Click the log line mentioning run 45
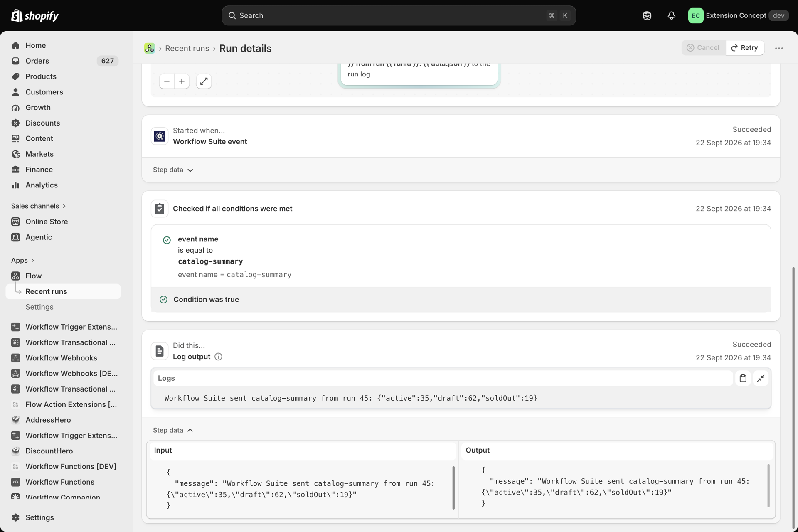798x532 pixels. click(351, 398)
